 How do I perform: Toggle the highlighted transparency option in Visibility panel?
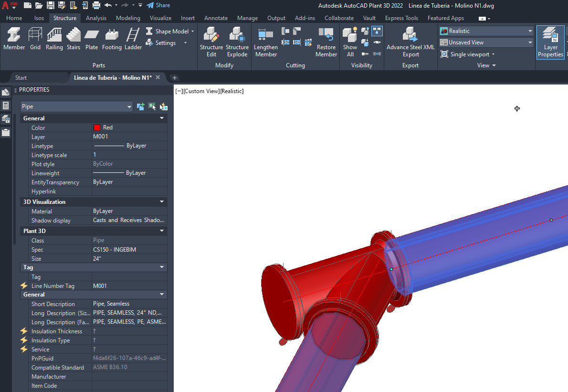377,32
